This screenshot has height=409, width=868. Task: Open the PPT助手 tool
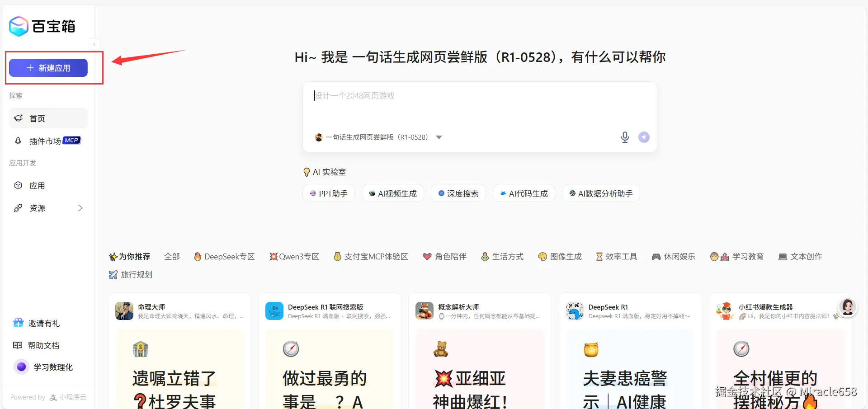328,193
